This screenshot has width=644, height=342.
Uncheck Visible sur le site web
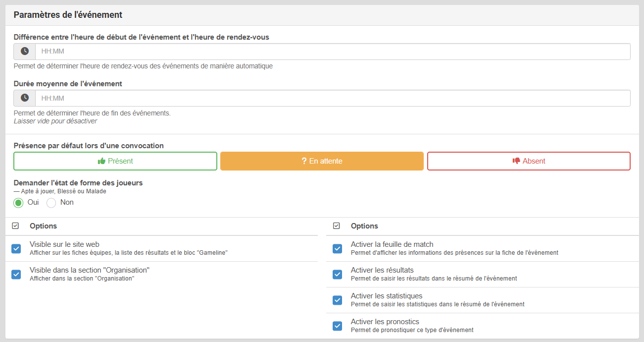[x=16, y=249]
